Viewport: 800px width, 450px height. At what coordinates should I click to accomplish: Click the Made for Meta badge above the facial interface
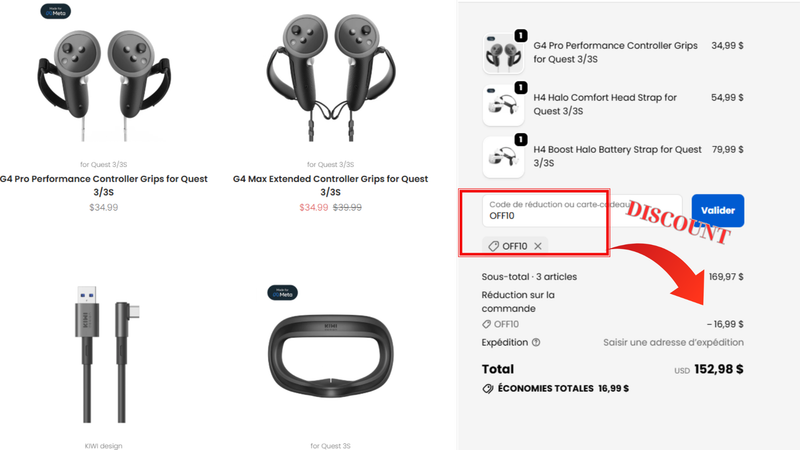tap(283, 293)
